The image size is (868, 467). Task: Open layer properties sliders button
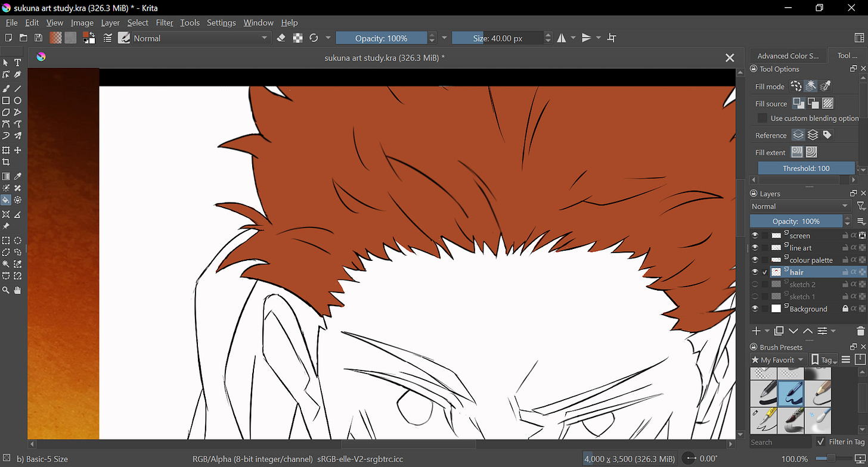click(x=822, y=331)
